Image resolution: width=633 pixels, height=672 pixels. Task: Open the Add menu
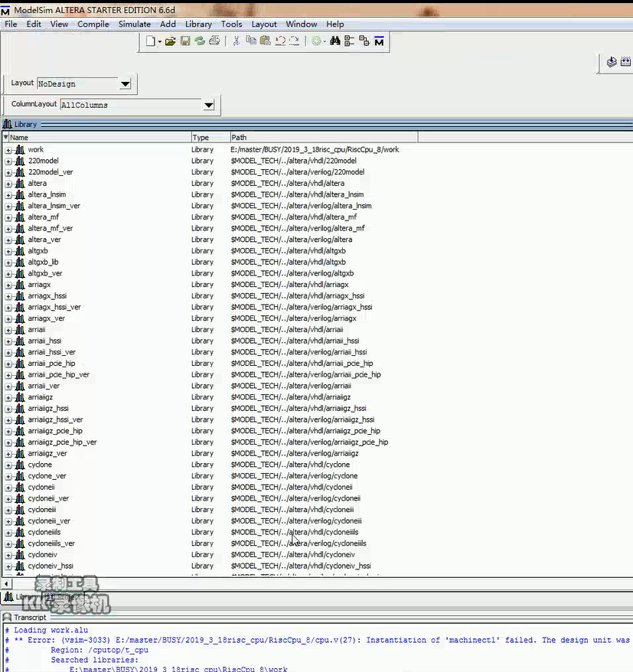pos(168,24)
